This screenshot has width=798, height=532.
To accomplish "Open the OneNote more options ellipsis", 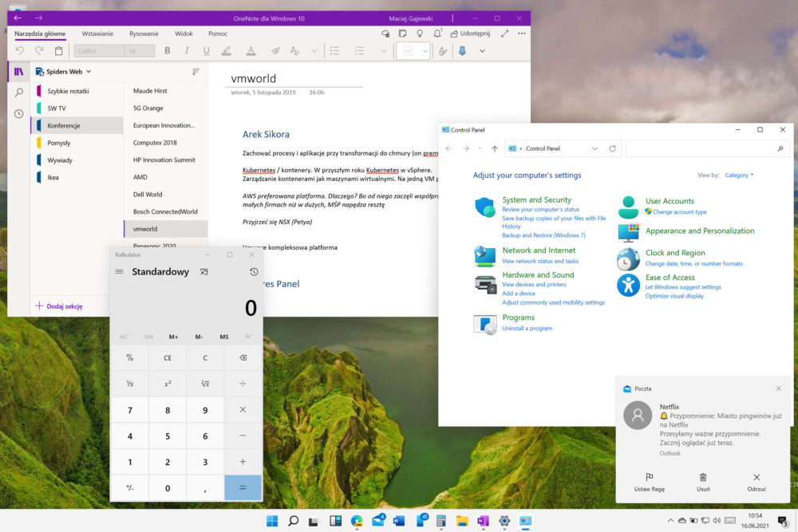I will 522,33.
